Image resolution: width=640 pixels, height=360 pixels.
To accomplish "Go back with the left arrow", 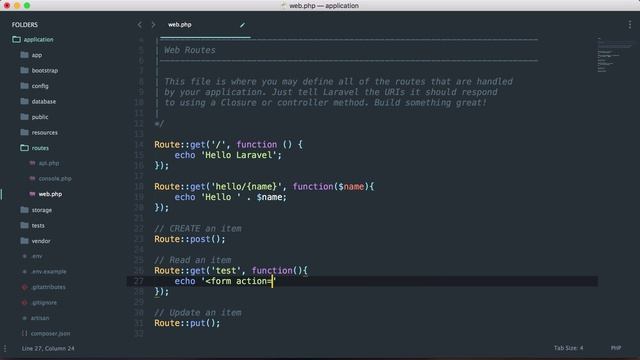I will 140,25.
